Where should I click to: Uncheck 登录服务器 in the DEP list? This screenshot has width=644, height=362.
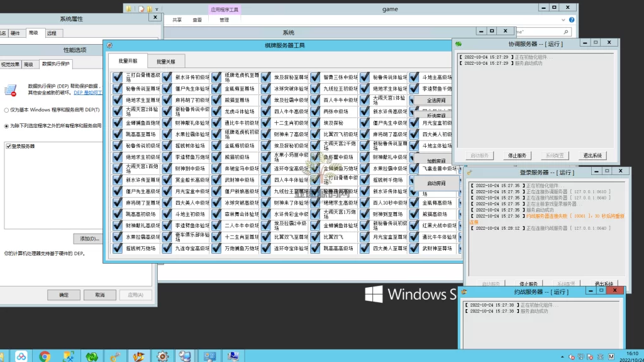click(x=8, y=146)
